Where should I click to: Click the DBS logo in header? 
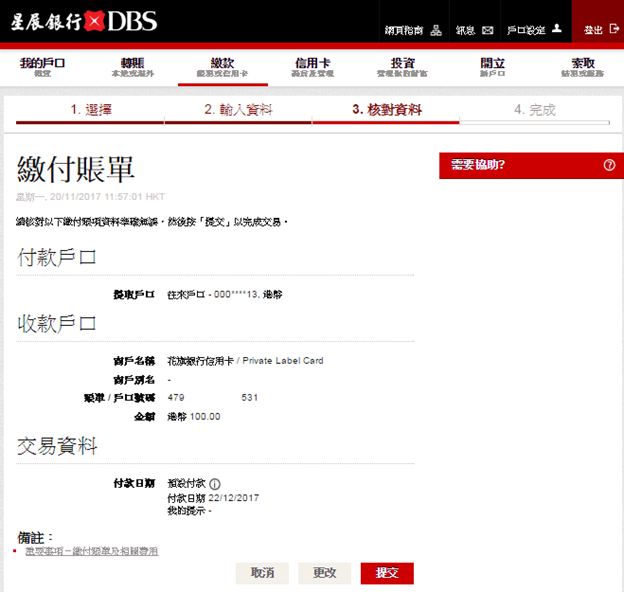click(85, 22)
